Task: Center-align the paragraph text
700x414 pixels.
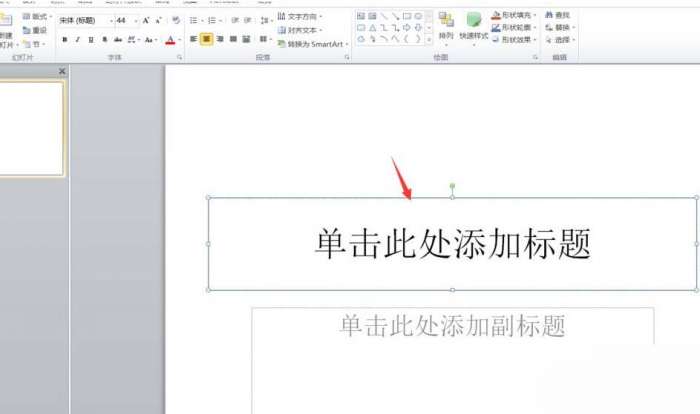Action: (x=206, y=39)
